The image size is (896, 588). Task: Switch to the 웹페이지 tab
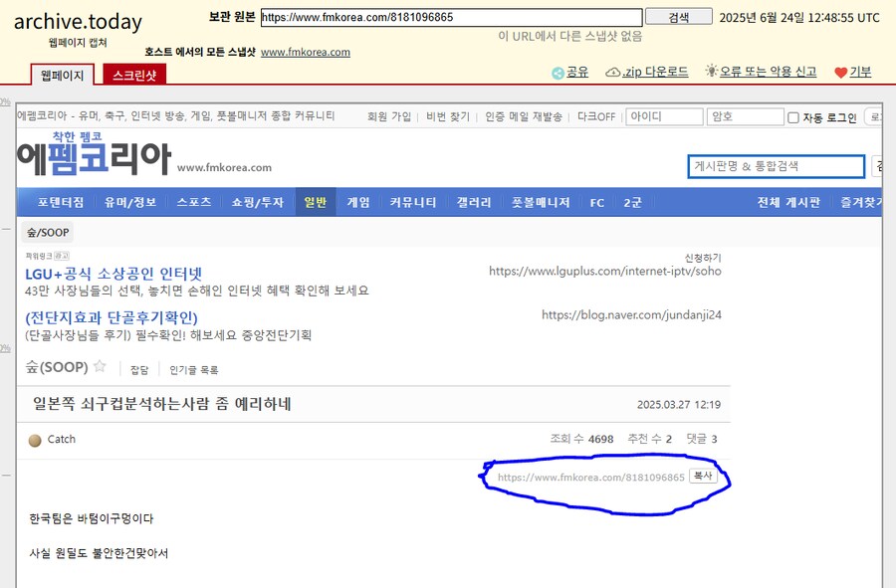click(x=63, y=75)
